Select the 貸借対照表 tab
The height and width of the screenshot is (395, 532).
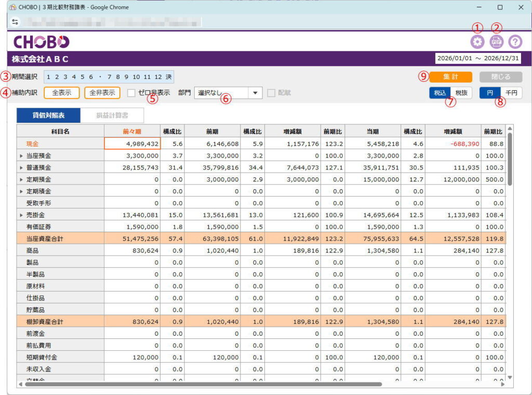48,115
